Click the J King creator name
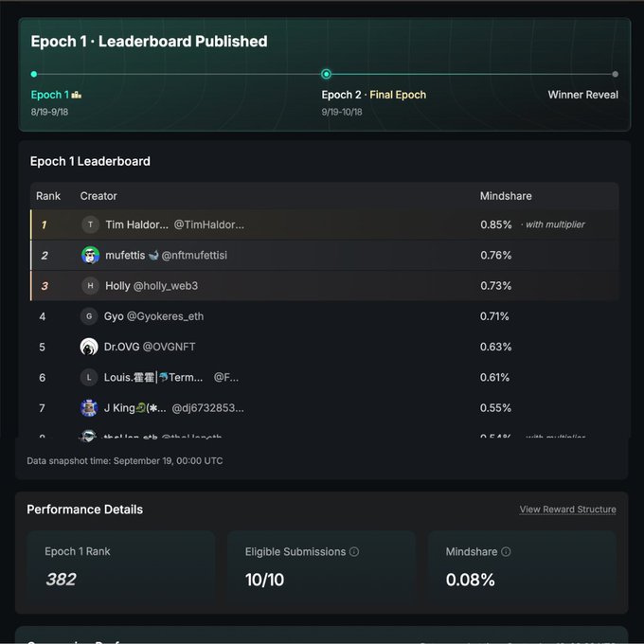Viewport: 644px width, 644px height. tap(135, 408)
